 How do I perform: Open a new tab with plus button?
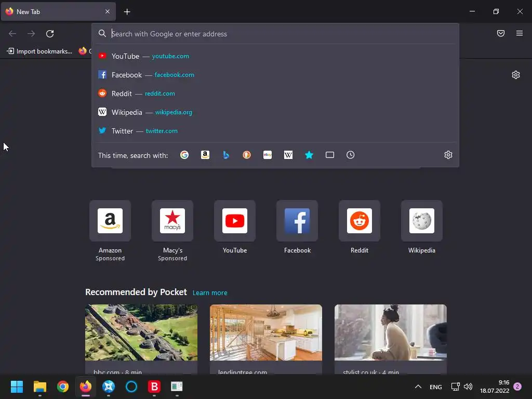point(127,12)
